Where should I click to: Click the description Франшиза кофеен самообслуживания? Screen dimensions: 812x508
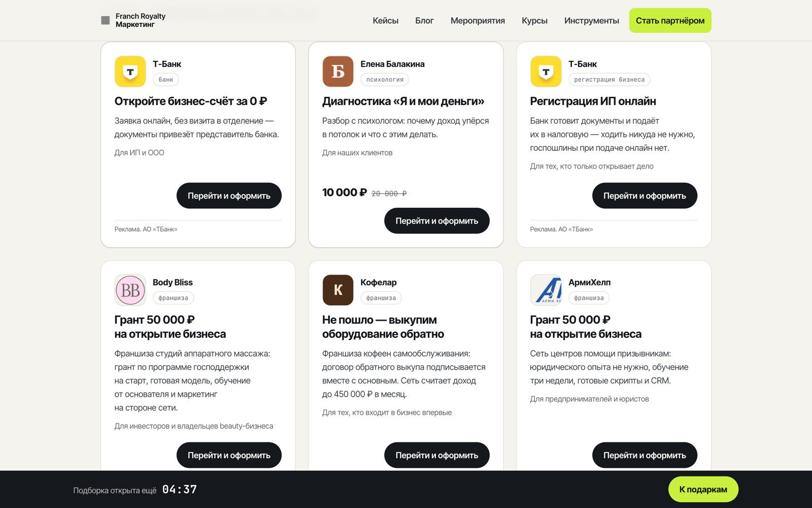(404, 374)
